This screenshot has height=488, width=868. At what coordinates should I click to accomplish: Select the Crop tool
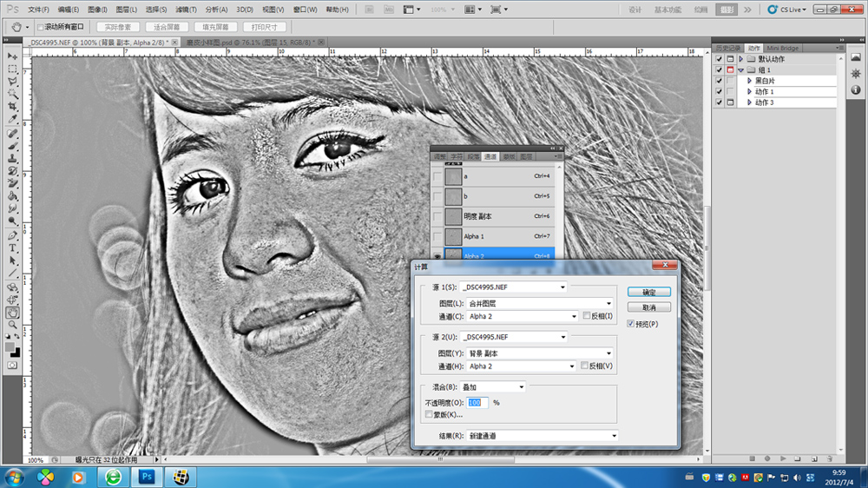tap(12, 106)
